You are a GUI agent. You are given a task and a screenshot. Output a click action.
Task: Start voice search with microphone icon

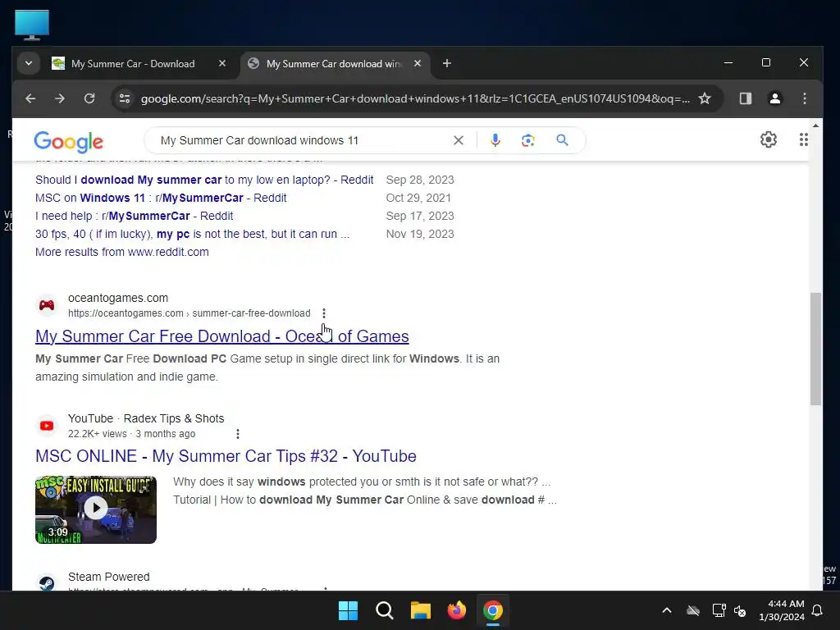click(495, 140)
